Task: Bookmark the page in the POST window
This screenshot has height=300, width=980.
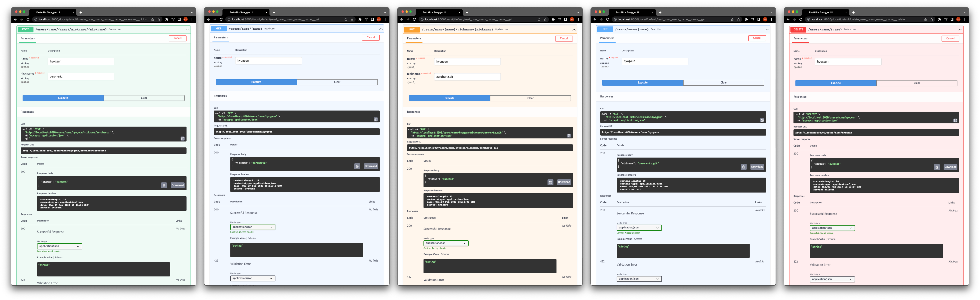Action: click(x=159, y=19)
